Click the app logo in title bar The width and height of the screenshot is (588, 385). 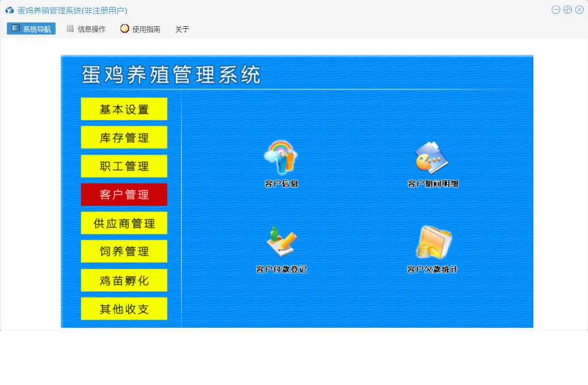click(x=10, y=10)
